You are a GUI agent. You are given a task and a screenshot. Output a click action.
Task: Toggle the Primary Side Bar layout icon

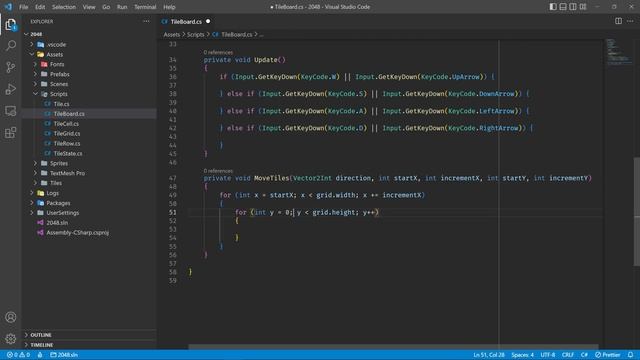553,7
